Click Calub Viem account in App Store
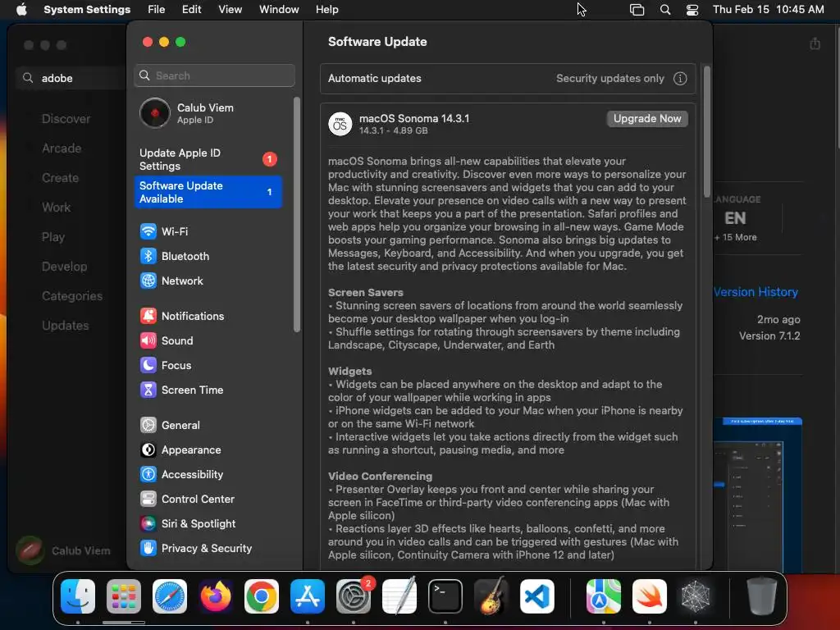The height and width of the screenshot is (630, 840). [63, 550]
